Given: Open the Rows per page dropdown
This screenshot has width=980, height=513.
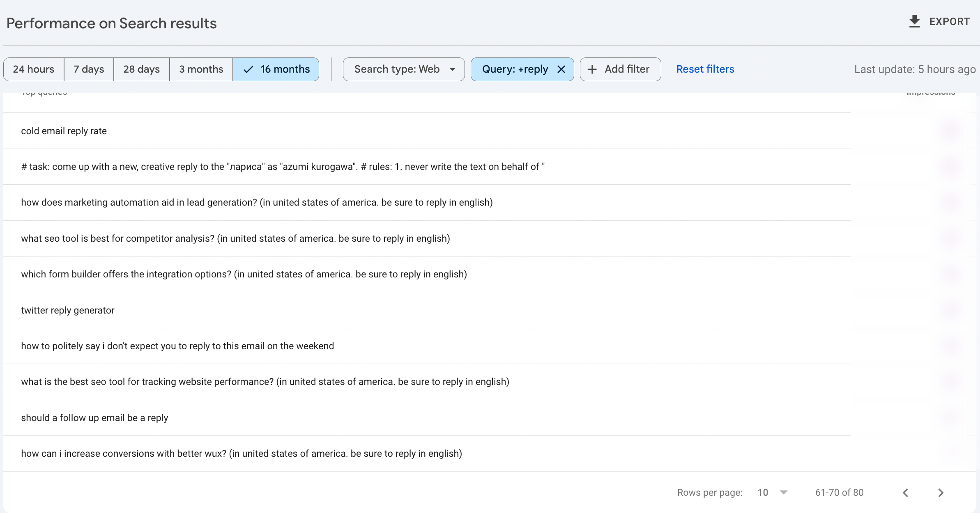Looking at the screenshot, I should [772, 492].
